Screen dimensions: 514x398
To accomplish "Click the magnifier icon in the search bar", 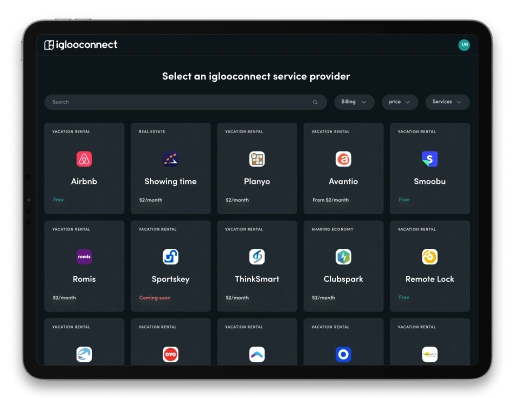I will (315, 102).
